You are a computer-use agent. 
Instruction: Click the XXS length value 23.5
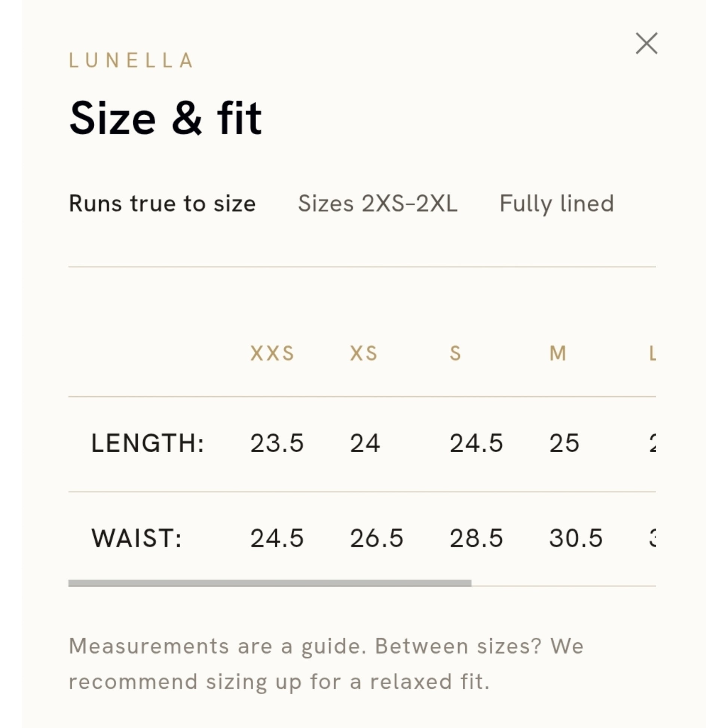coord(277,443)
